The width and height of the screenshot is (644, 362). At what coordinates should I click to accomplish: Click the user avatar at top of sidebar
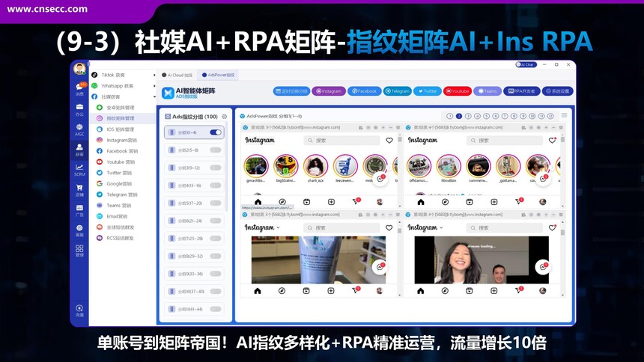(79, 68)
